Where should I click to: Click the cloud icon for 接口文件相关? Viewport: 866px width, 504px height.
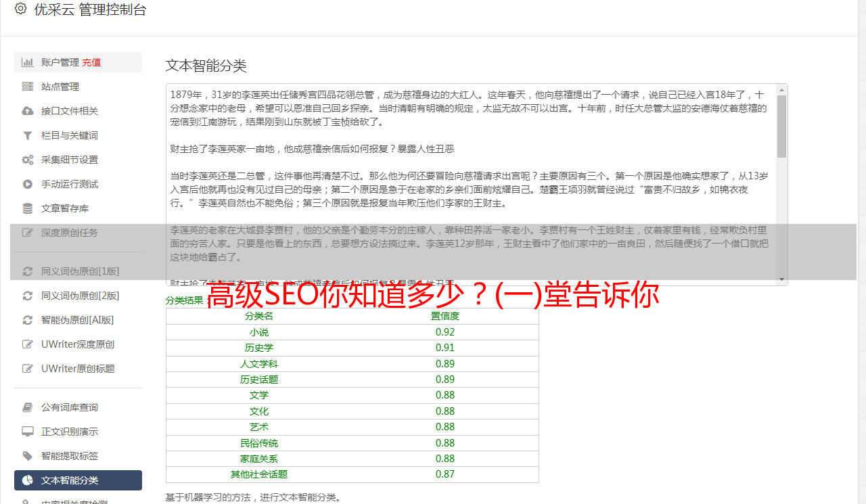[x=28, y=111]
